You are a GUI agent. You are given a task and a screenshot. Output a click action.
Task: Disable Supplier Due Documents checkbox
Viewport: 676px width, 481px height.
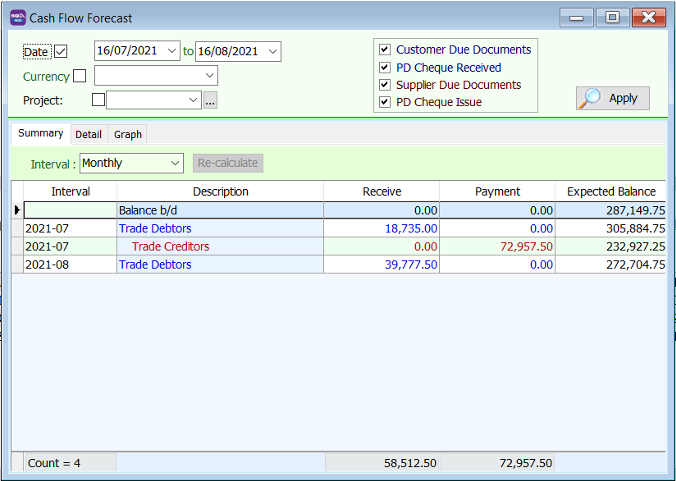coord(384,85)
